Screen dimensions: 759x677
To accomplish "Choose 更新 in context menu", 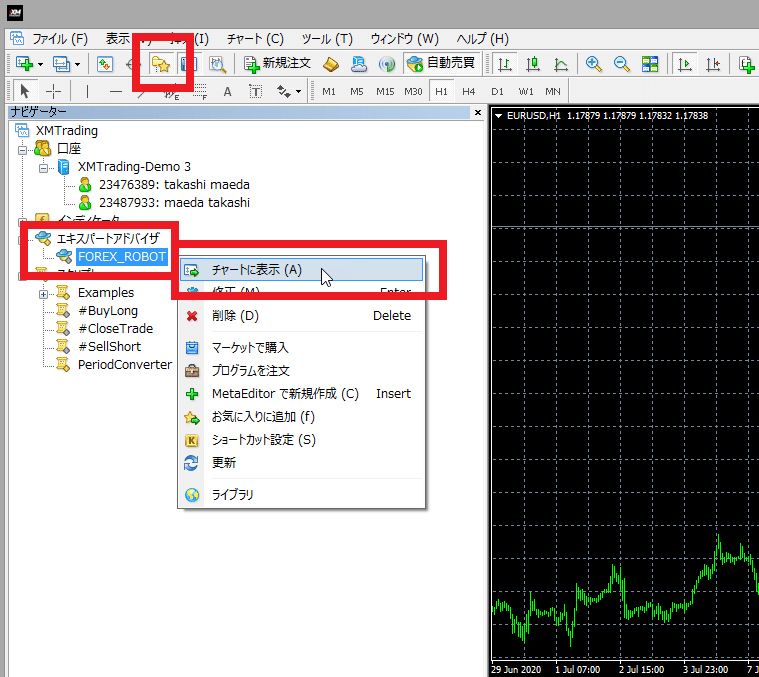I will 301,463.
